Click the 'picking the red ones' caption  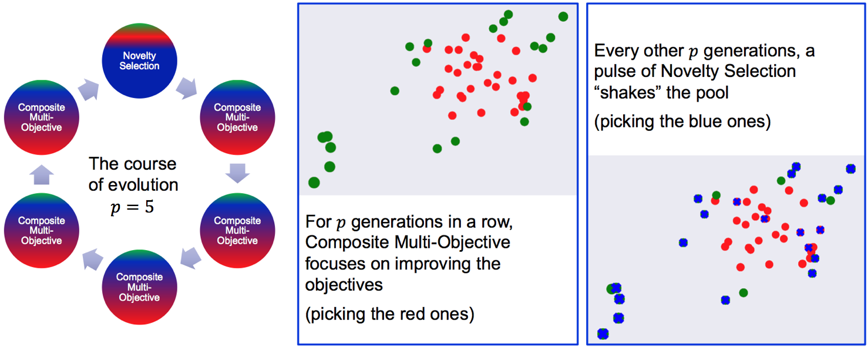pos(389,315)
